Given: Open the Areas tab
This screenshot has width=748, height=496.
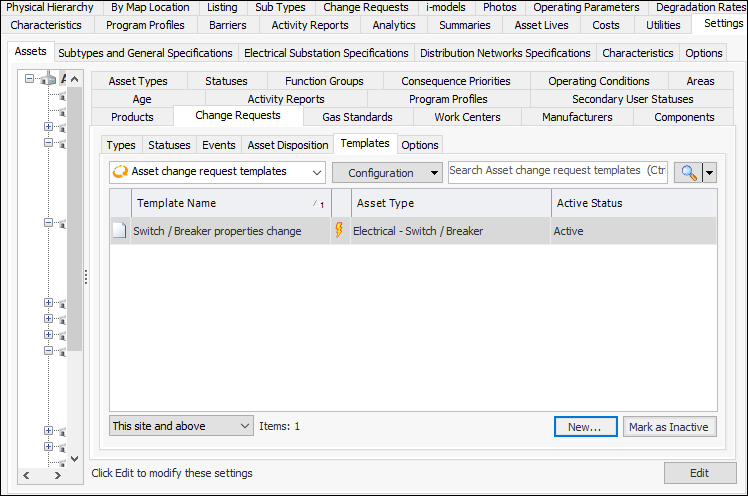Looking at the screenshot, I should tap(700, 81).
